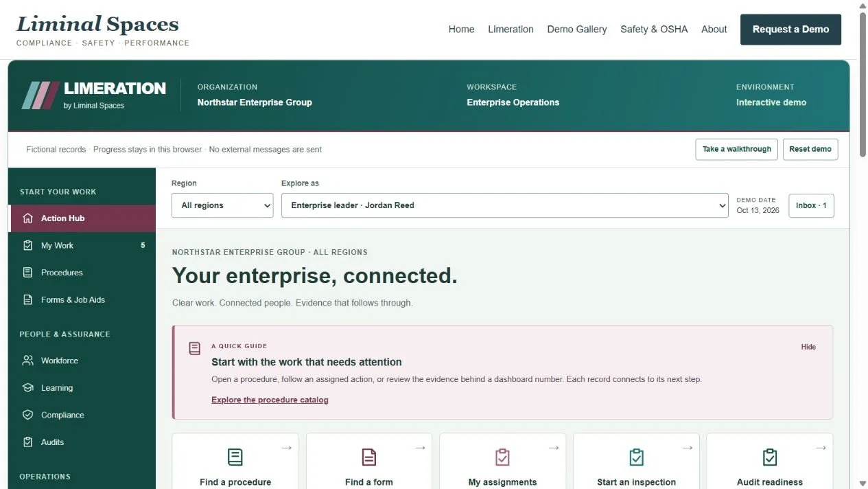Open Safety & OSHA nav item

(654, 30)
